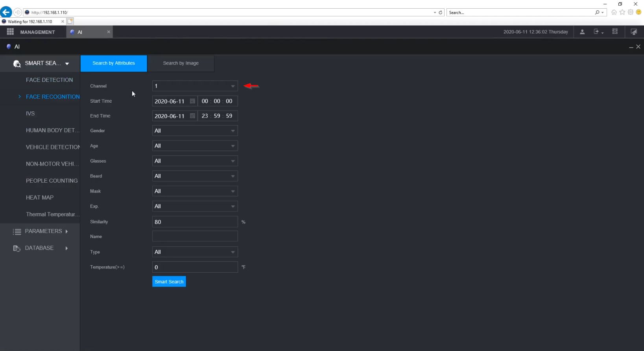Select the AI tab

(89, 32)
